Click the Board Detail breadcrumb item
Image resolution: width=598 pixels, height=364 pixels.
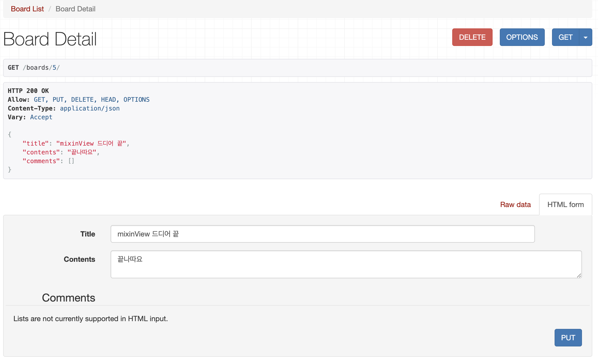point(75,9)
